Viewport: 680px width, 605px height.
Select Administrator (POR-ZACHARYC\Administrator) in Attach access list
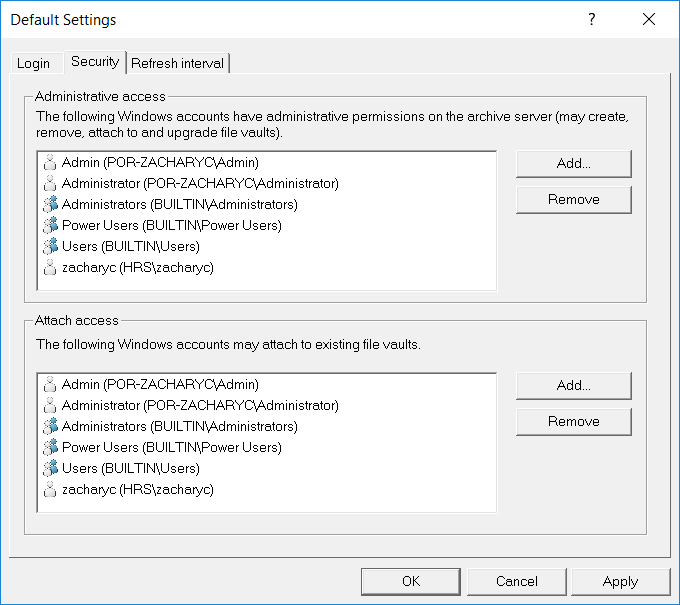pyautogui.click(x=200, y=406)
